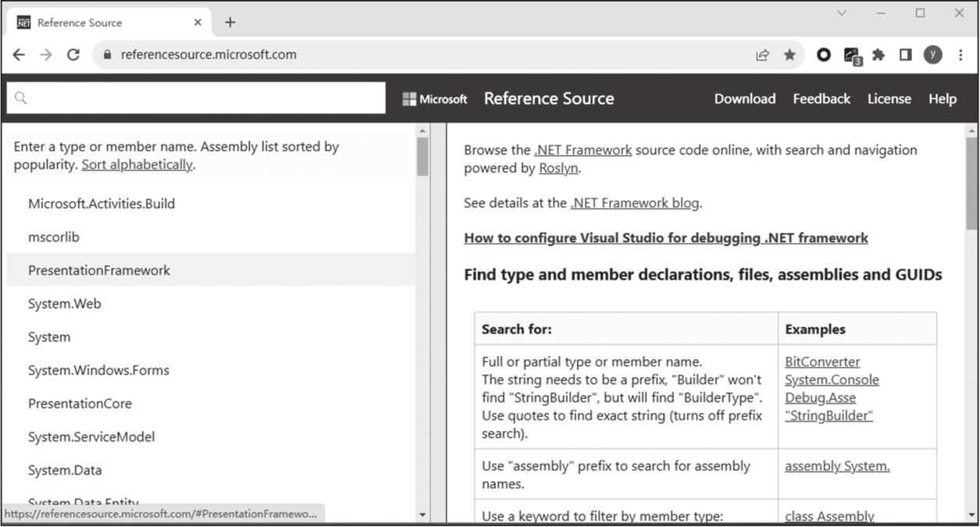Image resolution: width=980 pixels, height=527 pixels.
Task: Click the Microsoft logo in the header
Action: tap(435, 99)
